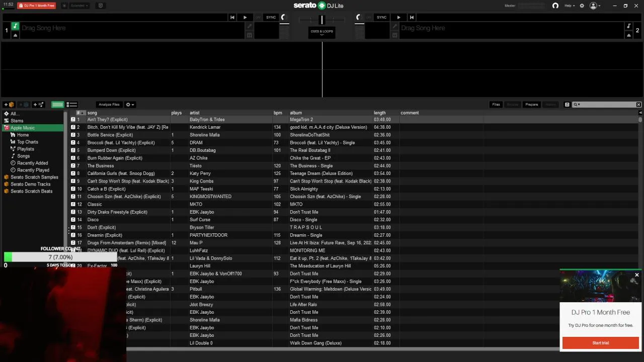Switch to list library view

71,105
